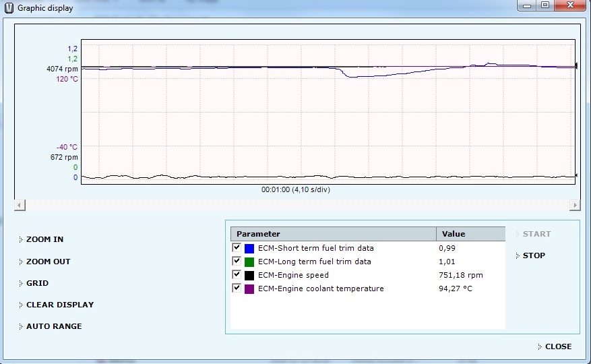Click the Parameter column header
The width and height of the screenshot is (591, 364).
334,234
